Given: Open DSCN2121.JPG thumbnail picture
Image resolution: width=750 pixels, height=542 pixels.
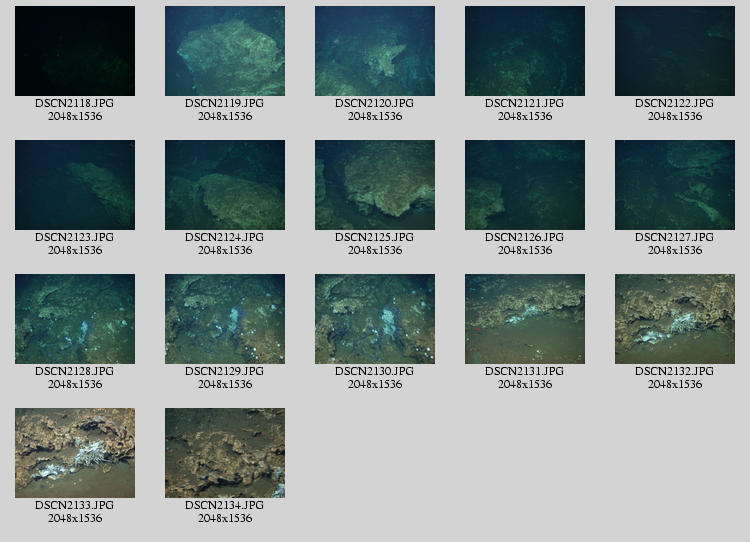Looking at the screenshot, I should pos(525,51).
